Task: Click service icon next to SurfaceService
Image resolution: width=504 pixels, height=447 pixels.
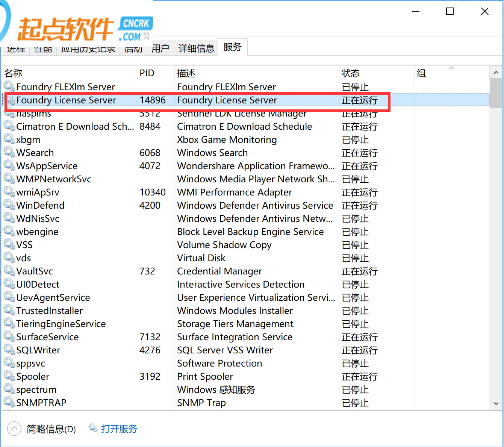Action: pos(9,336)
